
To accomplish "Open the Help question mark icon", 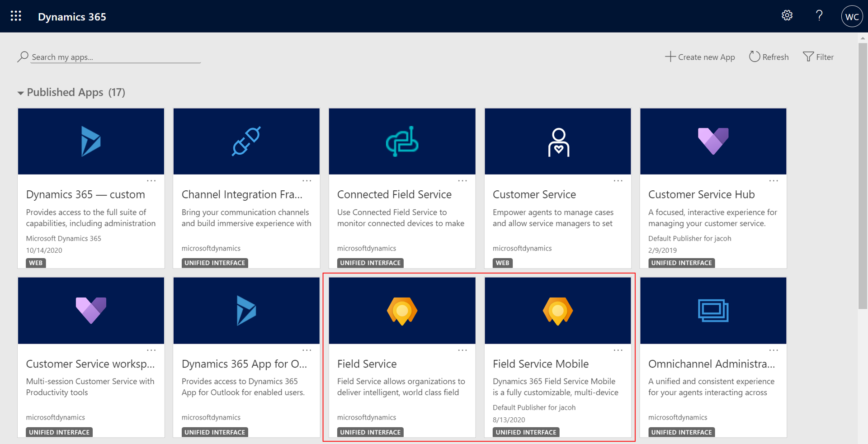I will click(819, 15).
